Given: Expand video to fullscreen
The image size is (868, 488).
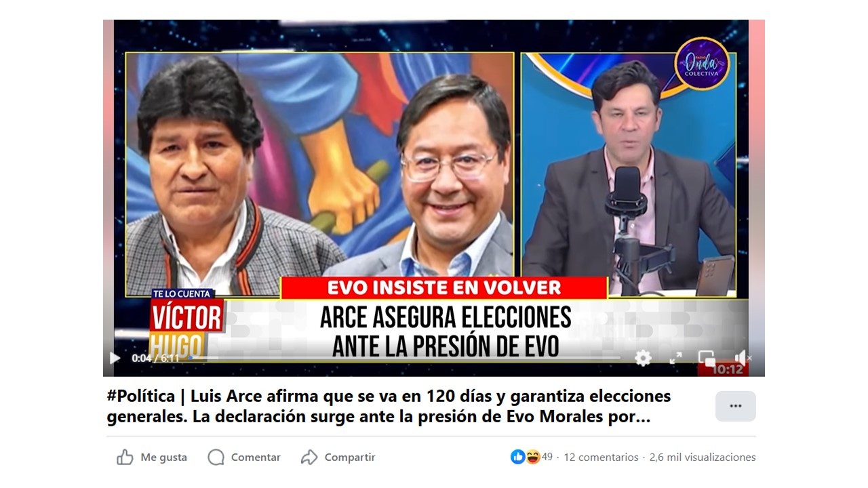Looking at the screenshot, I should click(675, 358).
